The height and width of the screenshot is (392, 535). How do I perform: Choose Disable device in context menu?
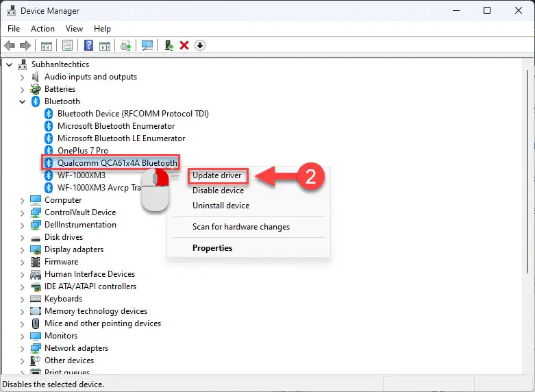[x=218, y=191]
